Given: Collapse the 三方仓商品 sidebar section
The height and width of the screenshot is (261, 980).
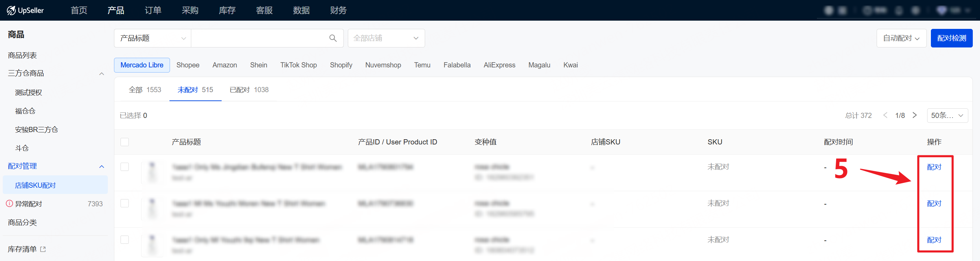Looking at the screenshot, I should 102,74.
